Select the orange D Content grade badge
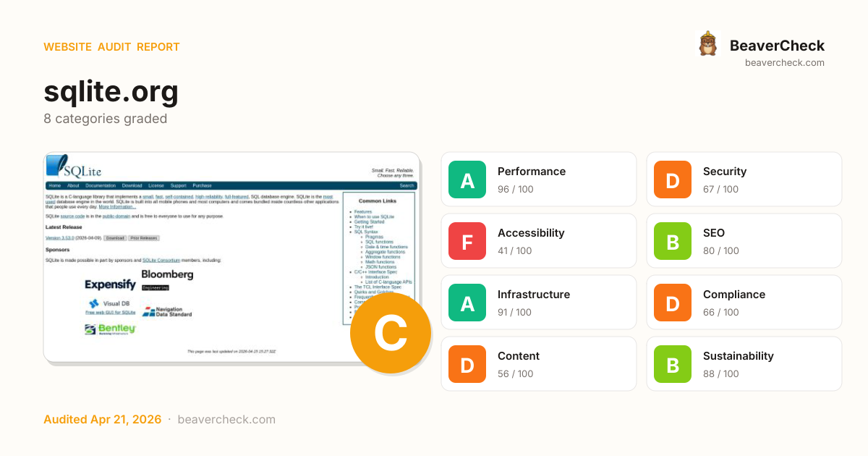Image resolution: width=868 pixels, height=456 pixels. tap(467, 364)
